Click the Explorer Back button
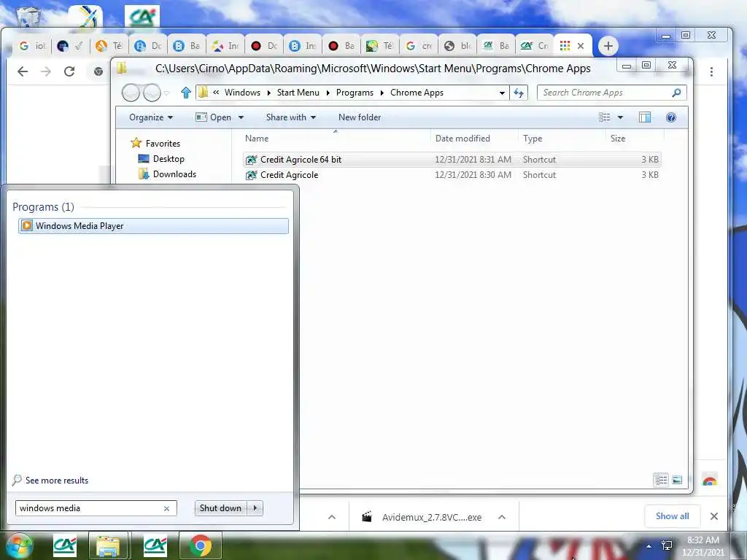747x560 pixels. [131, 93]
